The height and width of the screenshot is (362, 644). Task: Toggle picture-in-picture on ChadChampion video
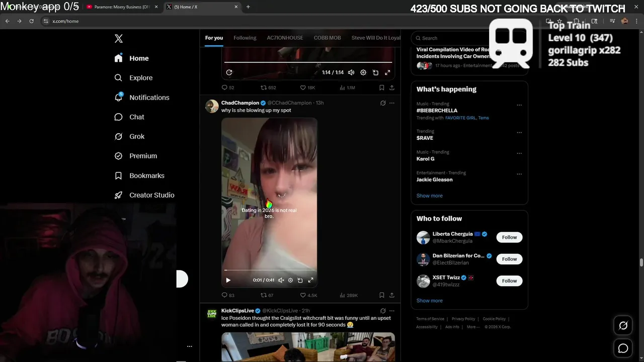(x=300, y=280)
